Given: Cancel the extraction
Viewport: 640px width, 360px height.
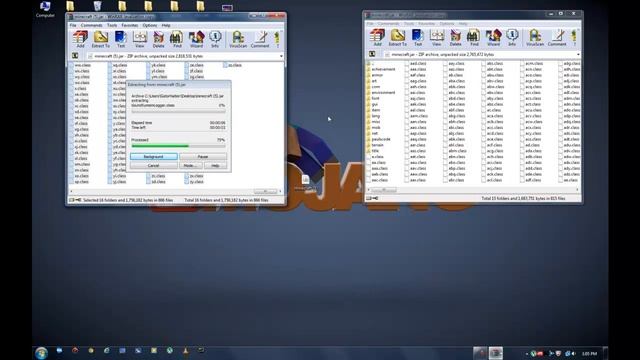Looking at the screenshot, I should [x=153, y=166].
